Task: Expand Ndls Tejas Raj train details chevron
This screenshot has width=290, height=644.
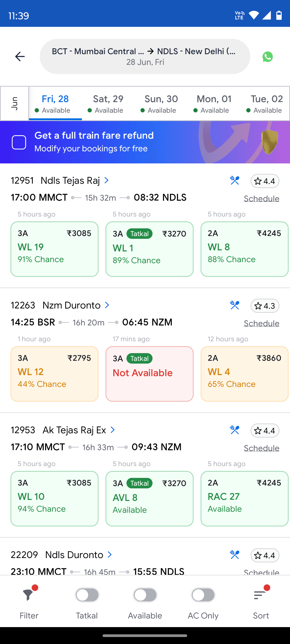Action: [x=107, y=180]
